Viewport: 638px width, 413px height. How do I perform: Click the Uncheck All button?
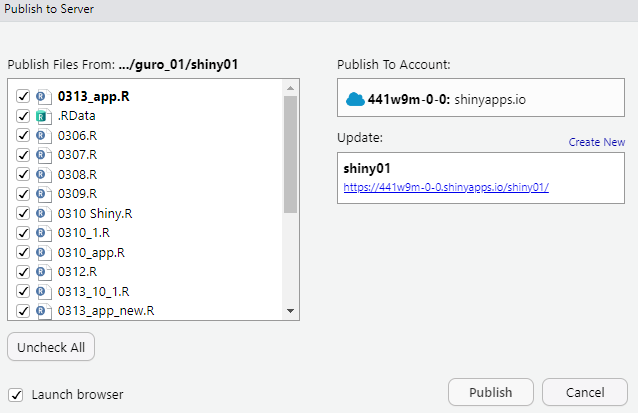[51, 347]
